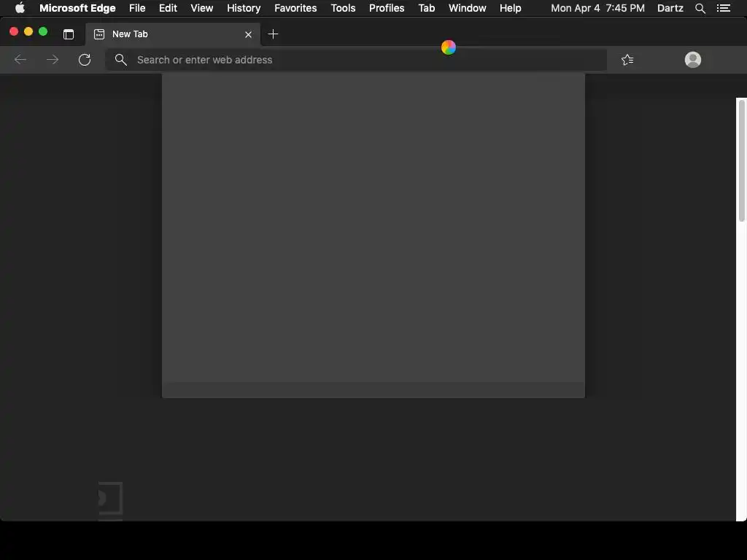Image resolution: width=747 pixels, height=560 pixels.
Task: Open the Favorites star list button
Action: [x=627, y=60]
